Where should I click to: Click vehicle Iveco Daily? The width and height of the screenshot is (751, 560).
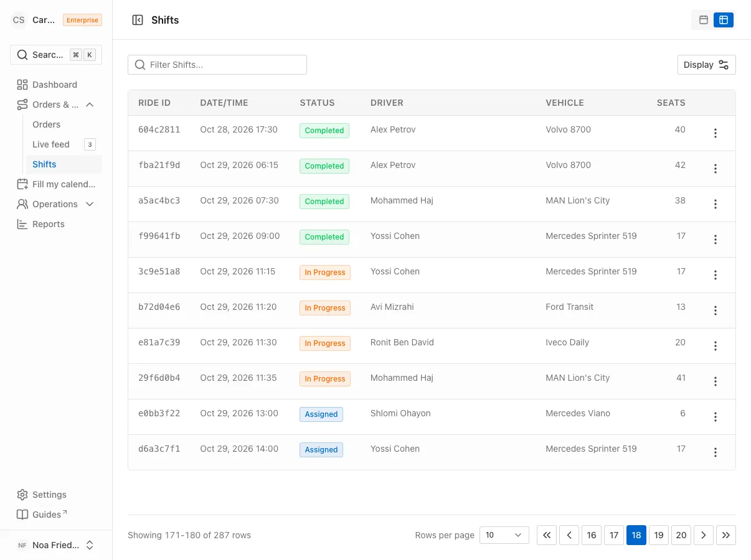coord(567,342)
